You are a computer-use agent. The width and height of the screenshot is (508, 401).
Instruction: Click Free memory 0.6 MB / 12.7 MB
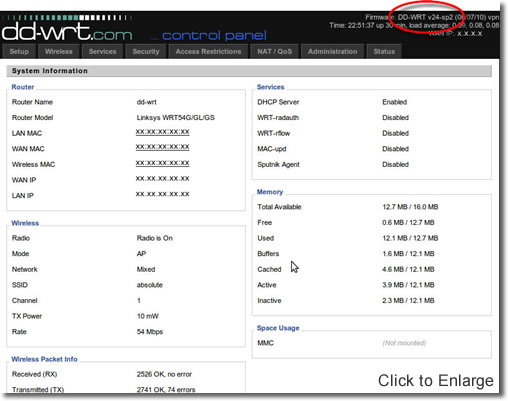(x=408, y=223)
